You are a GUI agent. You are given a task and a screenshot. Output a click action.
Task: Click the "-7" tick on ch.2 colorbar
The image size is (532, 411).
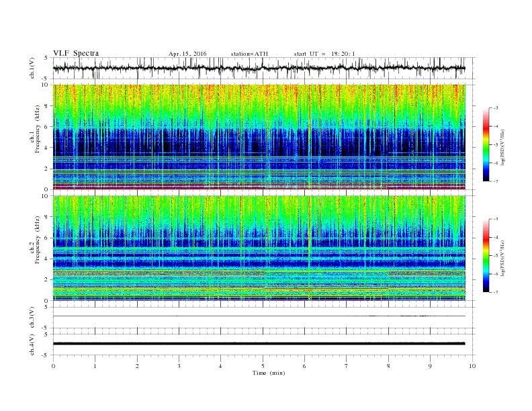(x=496, y=292)
